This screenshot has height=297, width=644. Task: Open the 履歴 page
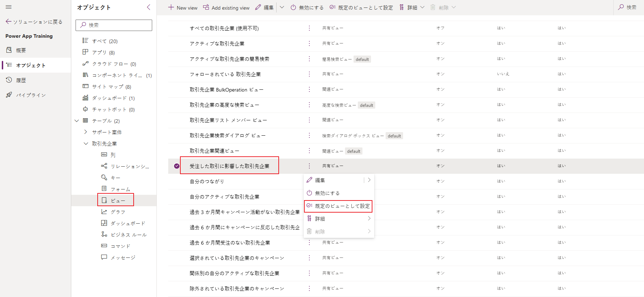coord(21,80)
